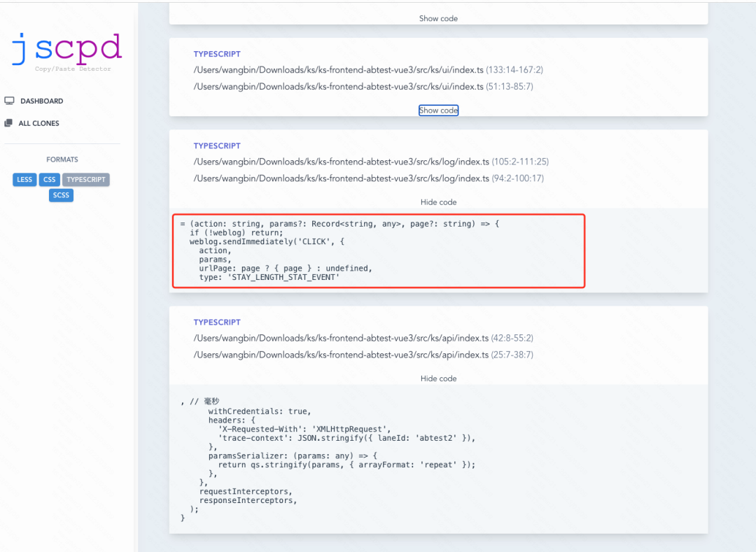
Task: Select api/index.ts path at 42:8-55:2
Action: coord(363,338)
